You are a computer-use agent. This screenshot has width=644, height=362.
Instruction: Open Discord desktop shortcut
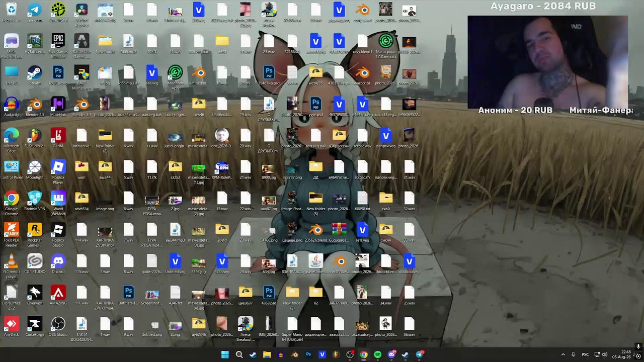pyautogui.click(x=58, y=264)
